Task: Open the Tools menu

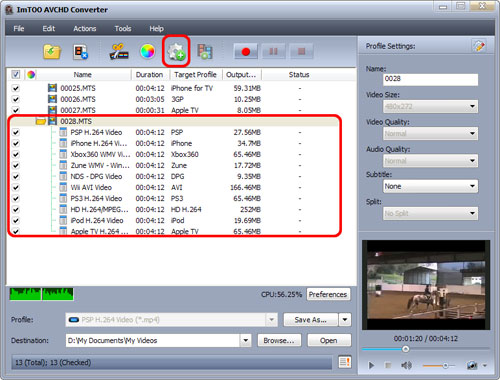Action: 123,28
